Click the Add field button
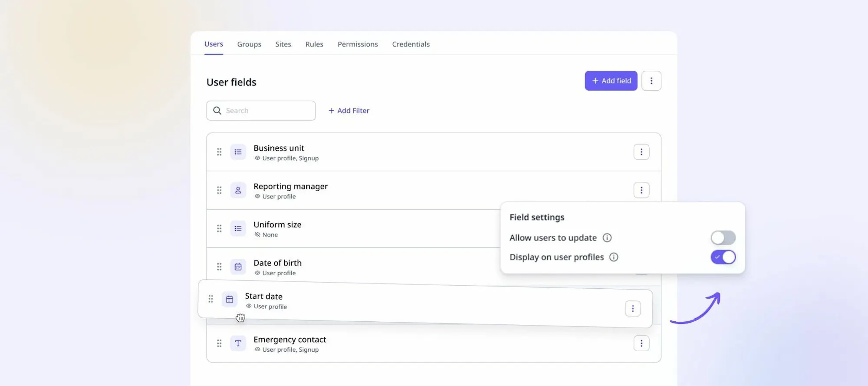The height and width of the screenshot is (386, 868). tap(611, 81)
